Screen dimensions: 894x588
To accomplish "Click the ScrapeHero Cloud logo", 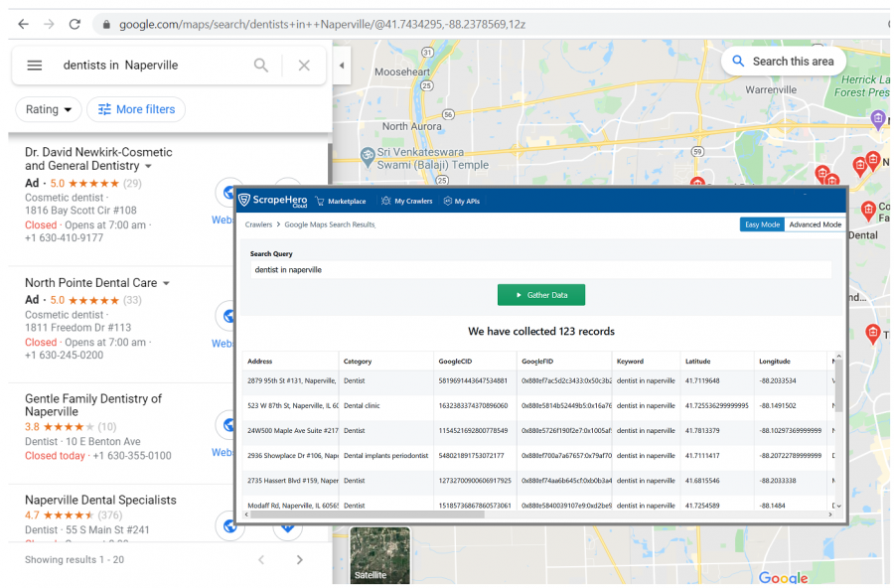I will click(271, 200).
